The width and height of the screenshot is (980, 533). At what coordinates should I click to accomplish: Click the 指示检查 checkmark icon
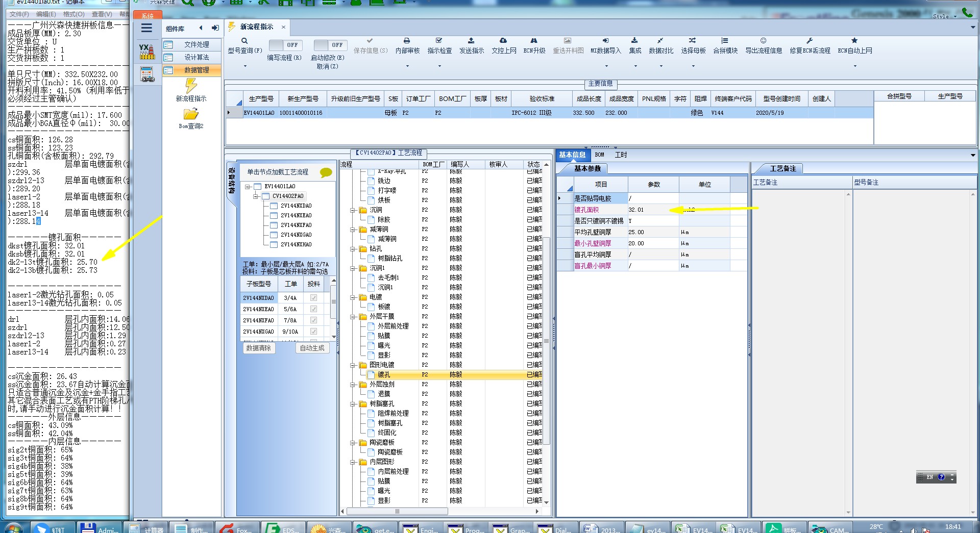(439, 40)
